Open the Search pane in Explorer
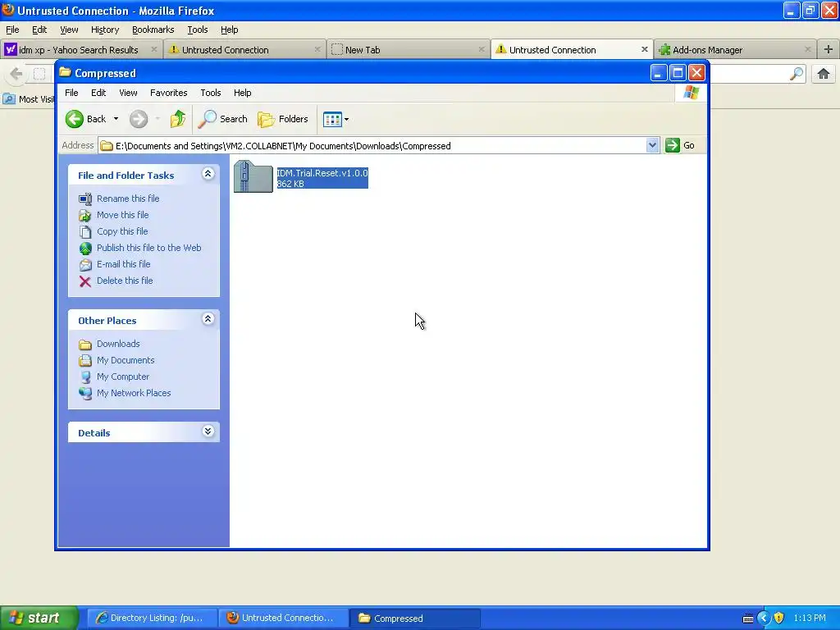This screenshot has width=840, height=630. pos(222,119)
